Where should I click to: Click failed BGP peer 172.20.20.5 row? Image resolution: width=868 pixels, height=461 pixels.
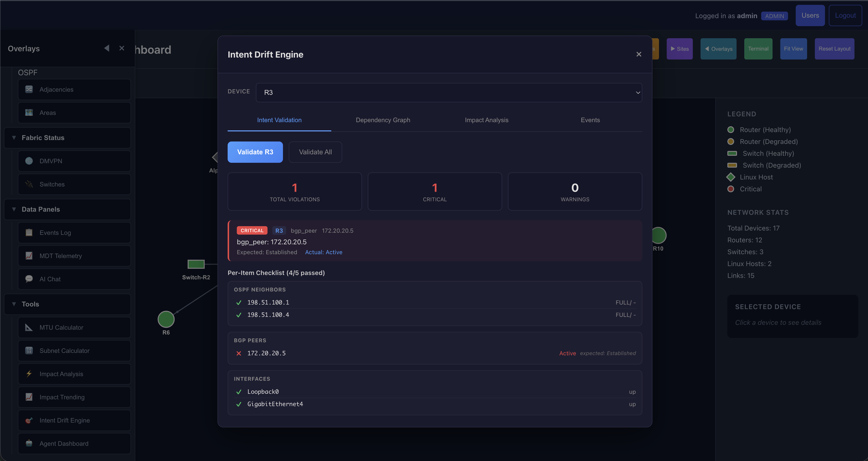(435, 353)
